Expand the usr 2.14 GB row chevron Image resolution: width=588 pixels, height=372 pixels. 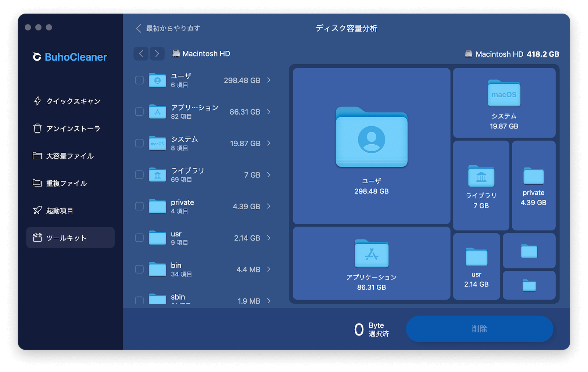[x=269, y=238]
